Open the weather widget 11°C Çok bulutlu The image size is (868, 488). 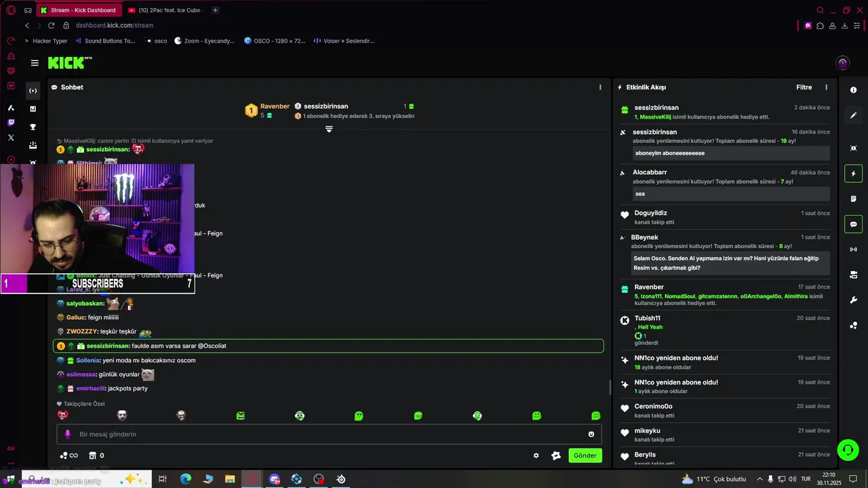[713, 479]
